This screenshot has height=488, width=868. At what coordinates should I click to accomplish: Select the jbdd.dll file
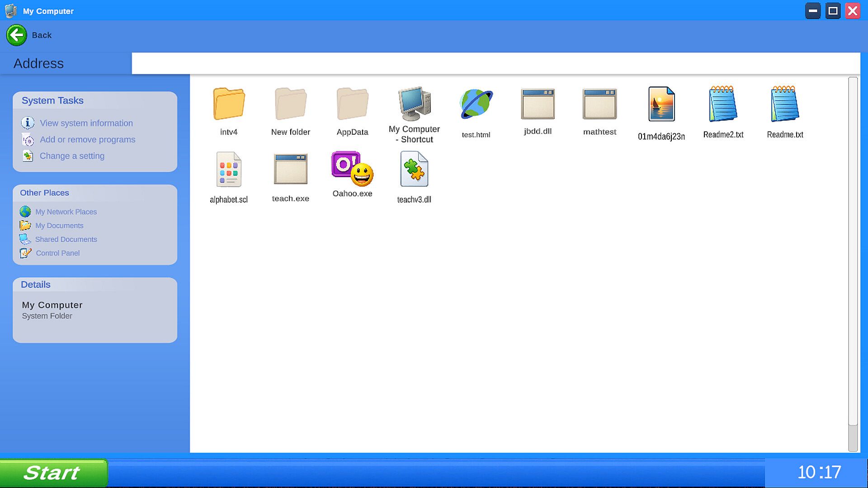[538, 104]
